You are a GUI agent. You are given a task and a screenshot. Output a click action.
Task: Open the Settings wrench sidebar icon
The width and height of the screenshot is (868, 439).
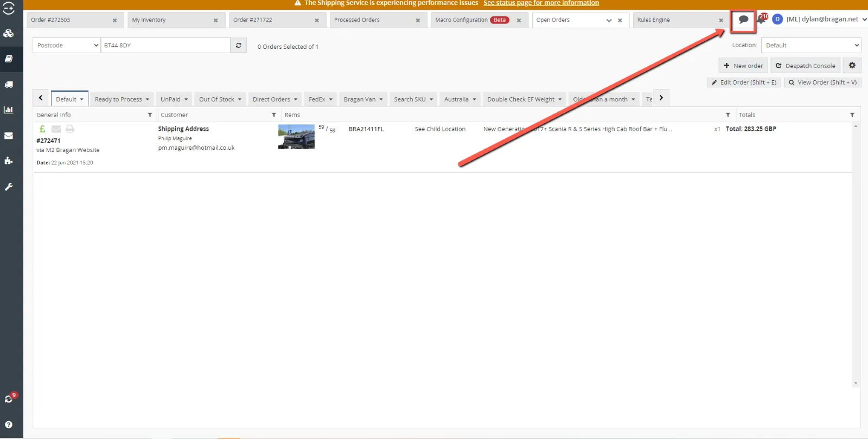click(x=9, y=187)
